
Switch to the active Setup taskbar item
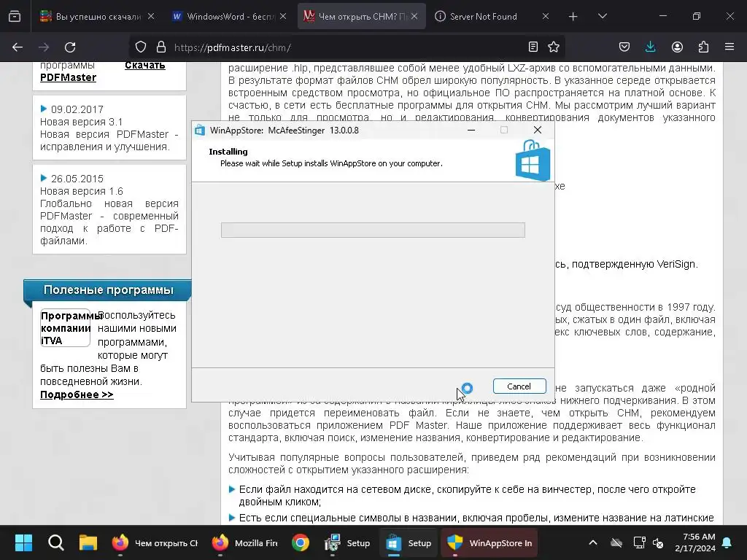pos(409,542)
